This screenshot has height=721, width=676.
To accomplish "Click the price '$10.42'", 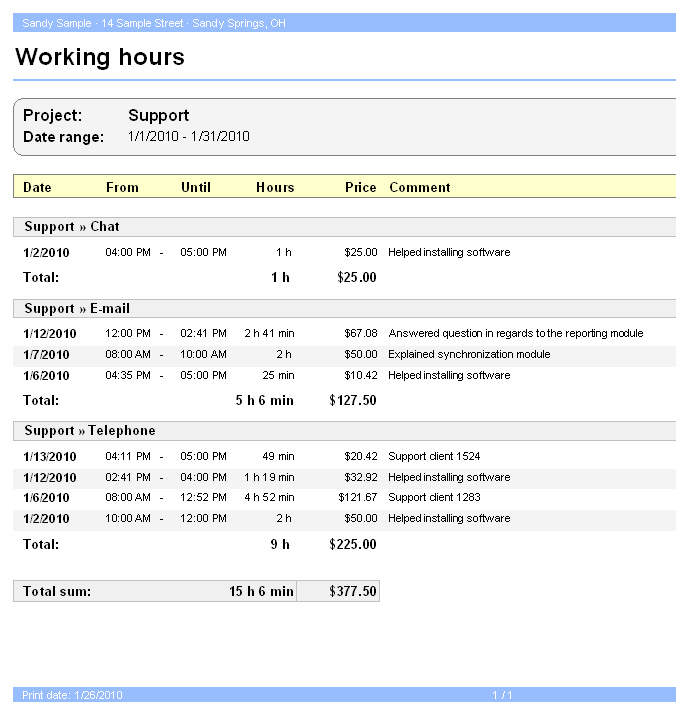I will click(361, 376).
